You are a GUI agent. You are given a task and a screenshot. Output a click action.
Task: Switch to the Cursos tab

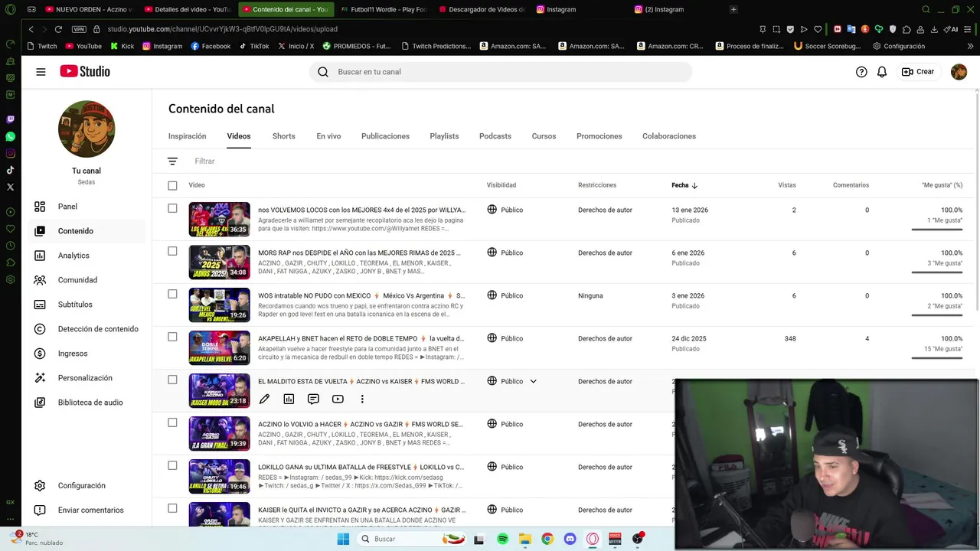544,136
